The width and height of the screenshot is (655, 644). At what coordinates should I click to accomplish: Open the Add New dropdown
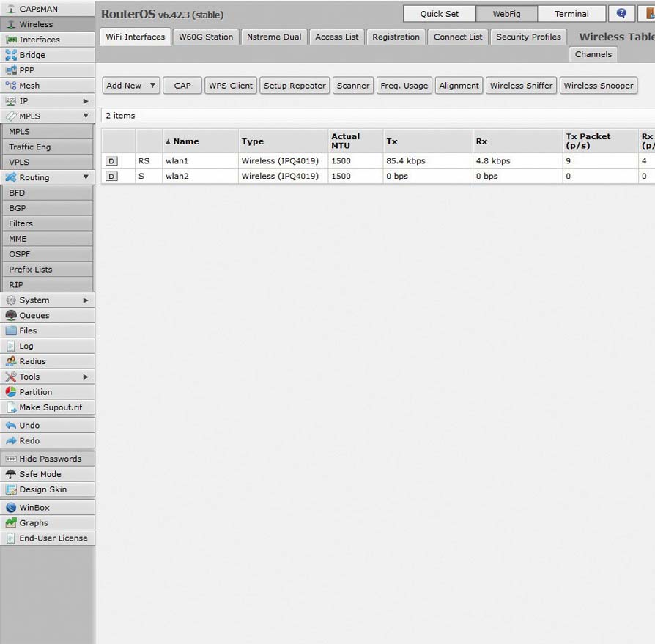click(131, 86)
